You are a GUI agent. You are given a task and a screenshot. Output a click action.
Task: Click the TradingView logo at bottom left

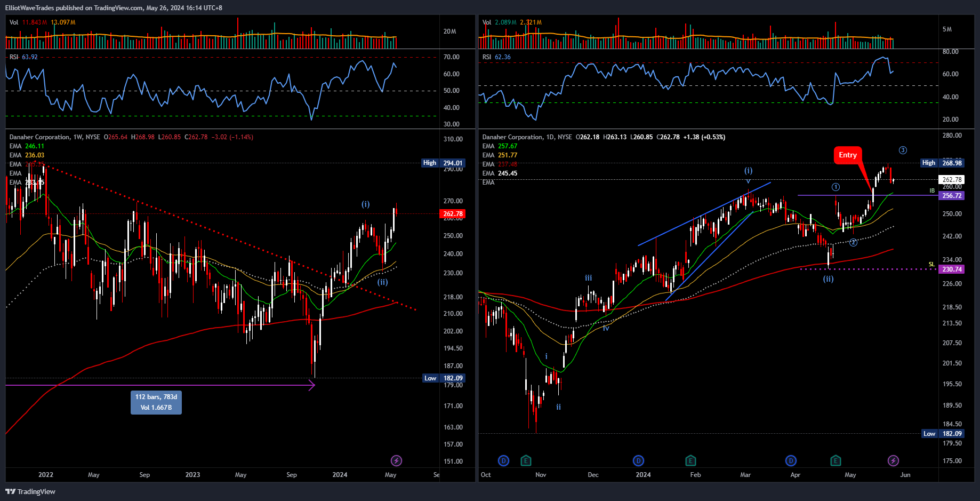tap(30, 491)
